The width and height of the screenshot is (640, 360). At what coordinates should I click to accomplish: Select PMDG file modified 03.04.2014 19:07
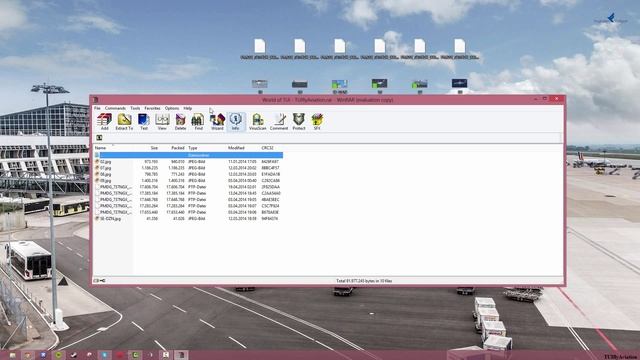188,206
